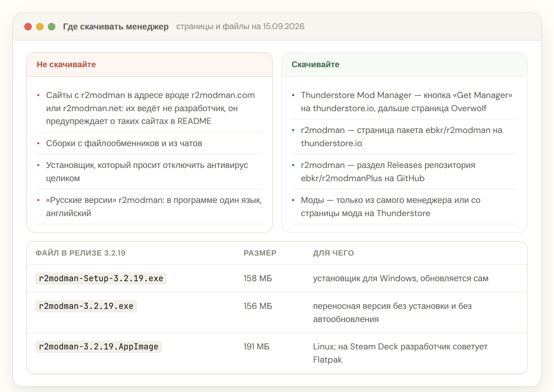Select the item about r2modman.com sites
This screenshot has height=392, width=554.
pos(150,108)
